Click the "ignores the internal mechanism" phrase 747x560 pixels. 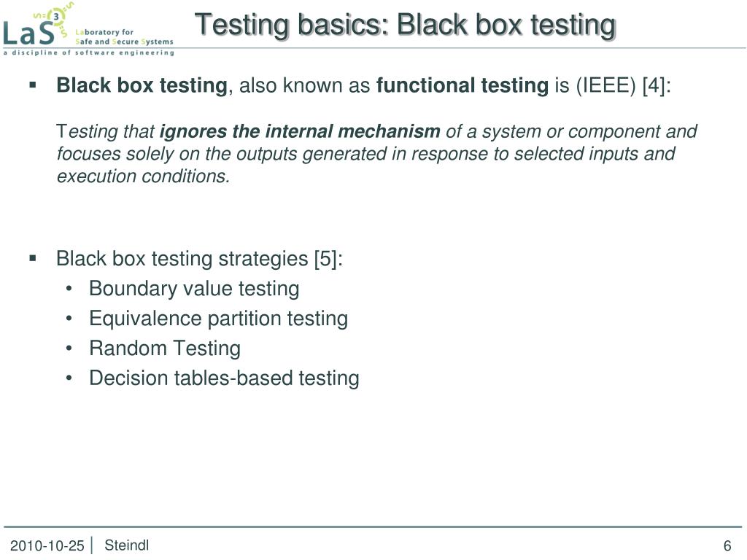coord(300,132)
